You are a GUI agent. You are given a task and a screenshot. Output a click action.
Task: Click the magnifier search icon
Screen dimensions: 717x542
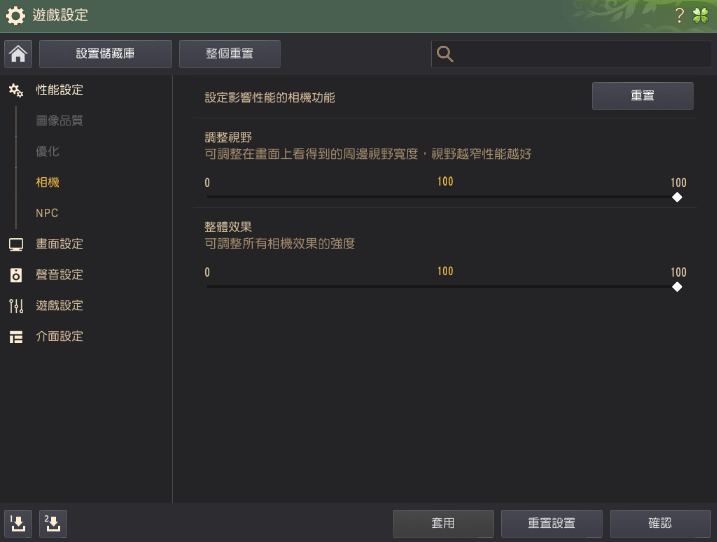444,54
